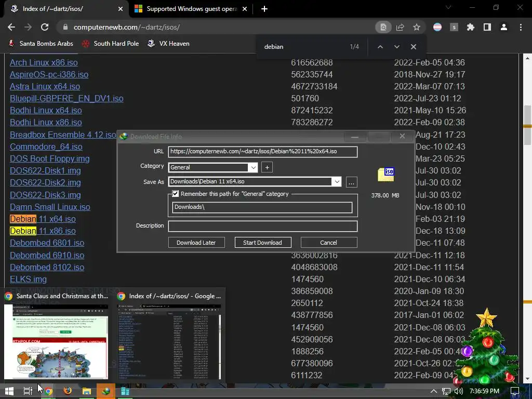Open the Chrome extensions puzzle icon

pos(470,27)
